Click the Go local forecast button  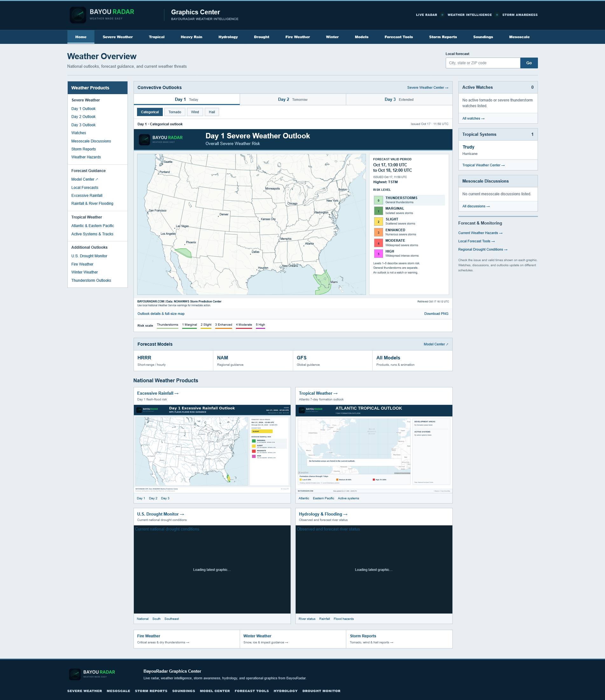(x=529, y=63)
